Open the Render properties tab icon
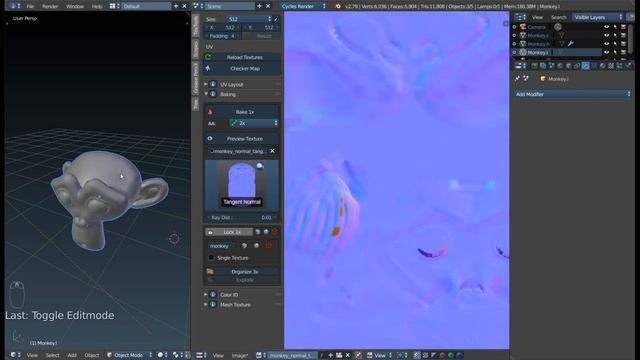This screenshot has width=640, height=360. (x=534, y=66)
